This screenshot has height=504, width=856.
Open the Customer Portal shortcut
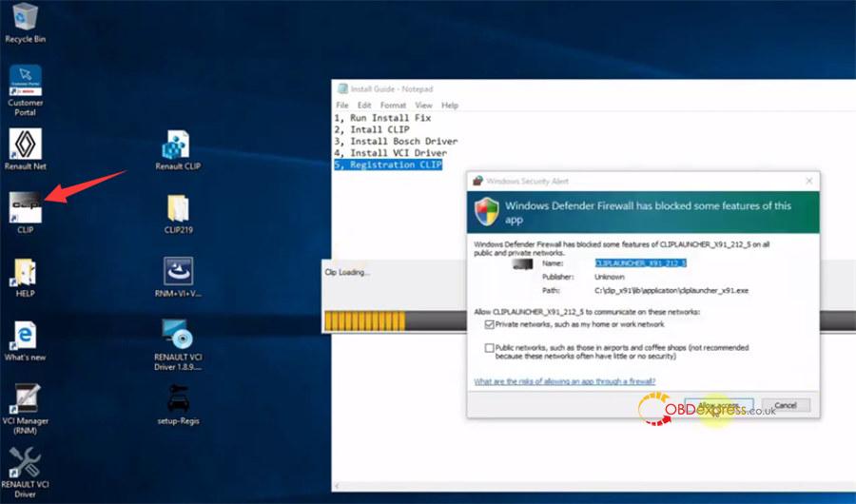pyautogui.click(x=25, y=90)
